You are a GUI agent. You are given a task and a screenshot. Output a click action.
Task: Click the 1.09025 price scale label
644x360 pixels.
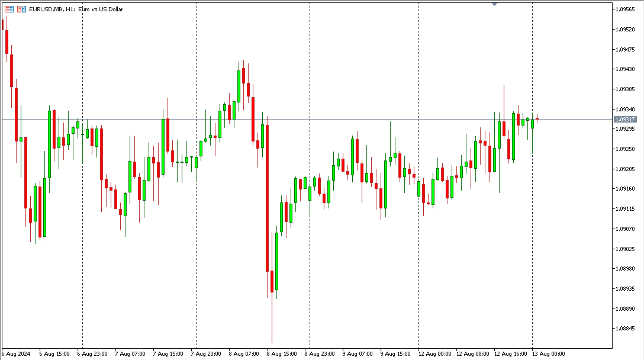click(x=625, y=249)
